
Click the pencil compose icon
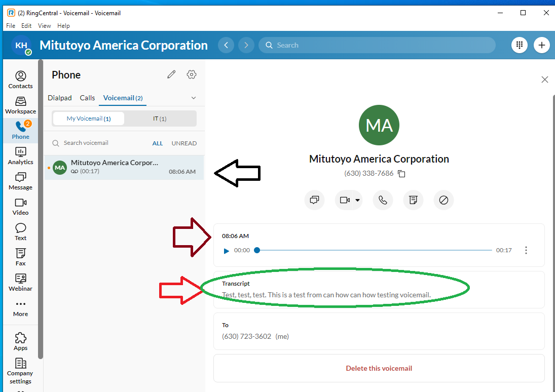point(171,75)
